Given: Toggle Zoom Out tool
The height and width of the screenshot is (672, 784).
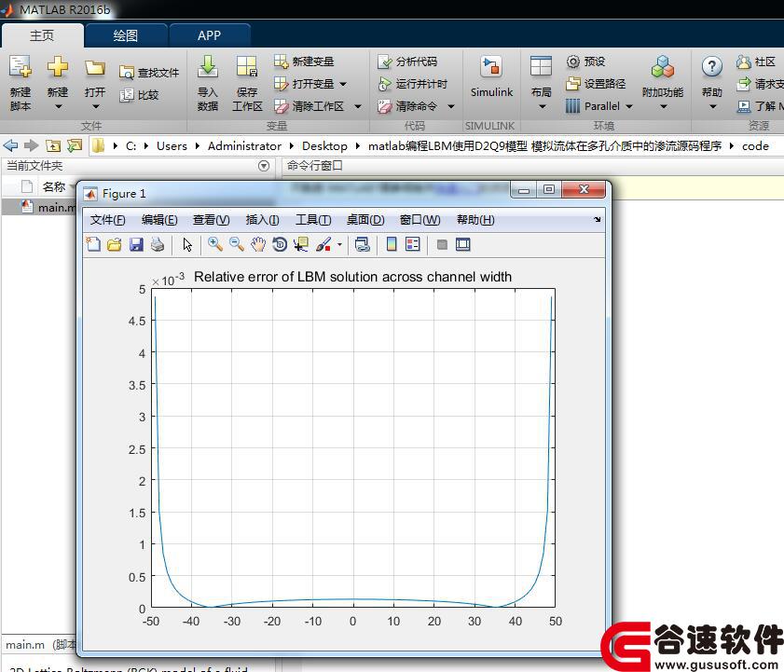Looking at the screenshot, I should [237, 244].
